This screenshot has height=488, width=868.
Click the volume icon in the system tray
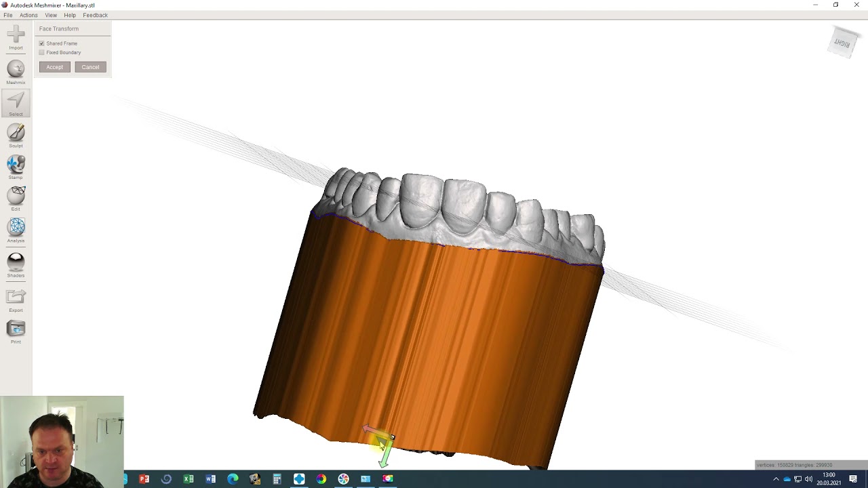click(808, 479)
